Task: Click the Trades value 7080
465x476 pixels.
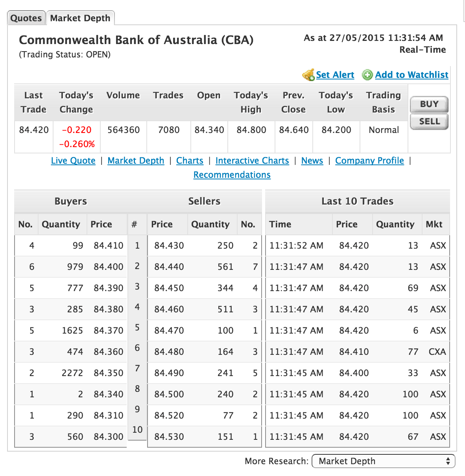Action: pos(169,130)
